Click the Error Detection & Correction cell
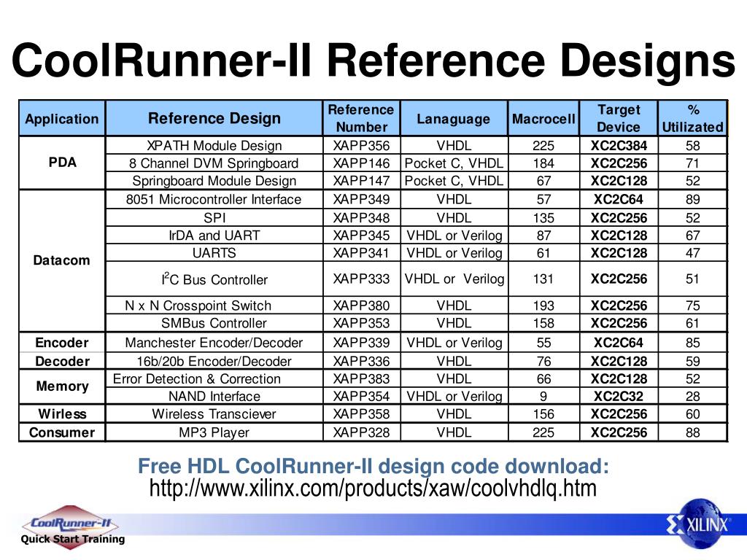 click(x=214, y=379)
